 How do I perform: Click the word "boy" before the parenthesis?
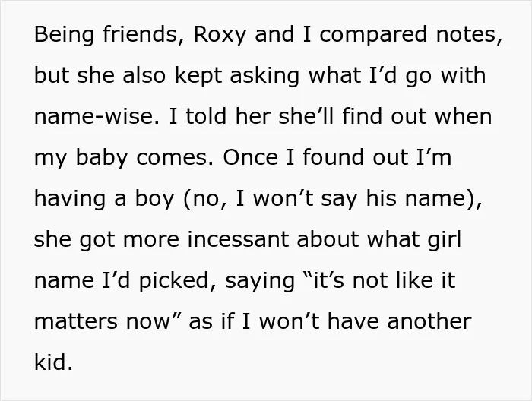[155, 198]
